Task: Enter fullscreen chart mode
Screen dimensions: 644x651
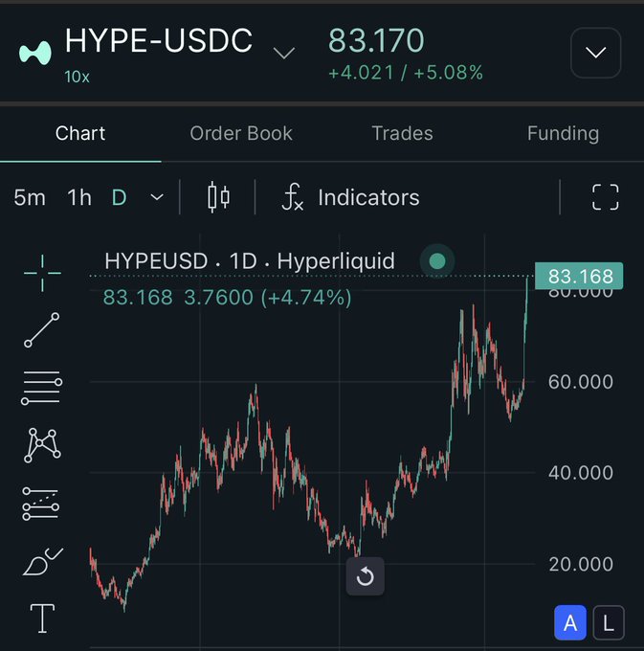Action: coord(605,197)
